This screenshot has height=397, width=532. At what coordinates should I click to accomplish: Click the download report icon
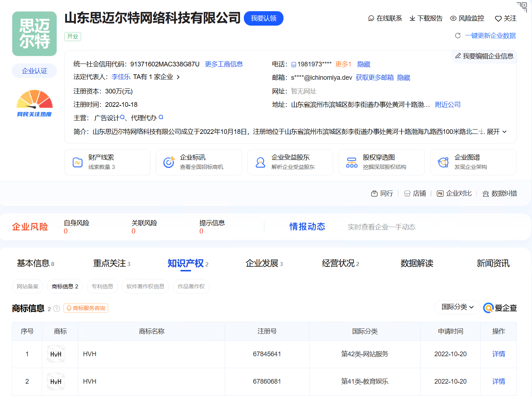pos(412,18)
